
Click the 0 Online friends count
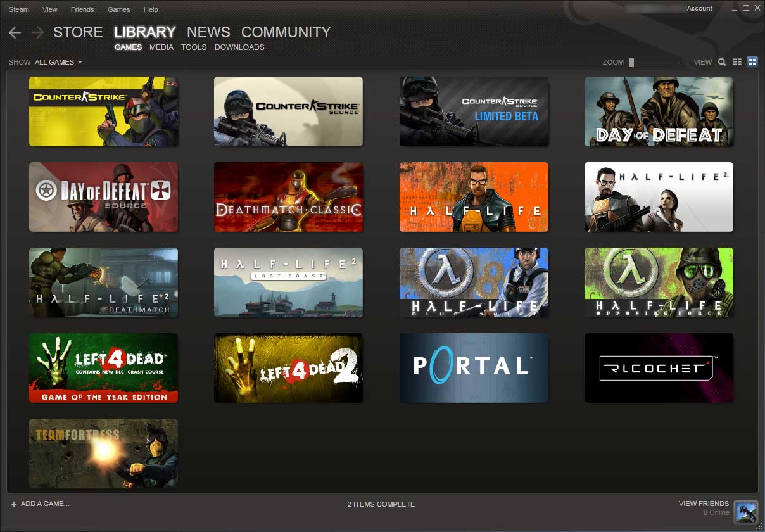[716, 512]
